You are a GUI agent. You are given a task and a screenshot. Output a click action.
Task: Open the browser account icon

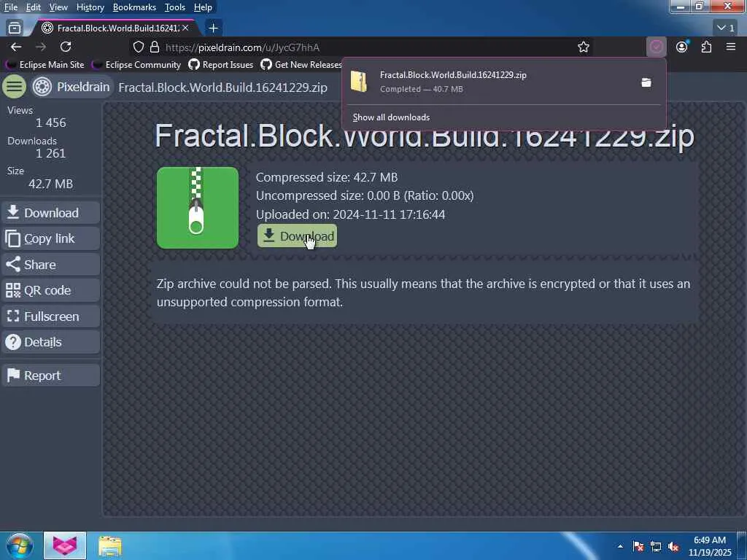point(682,47)
